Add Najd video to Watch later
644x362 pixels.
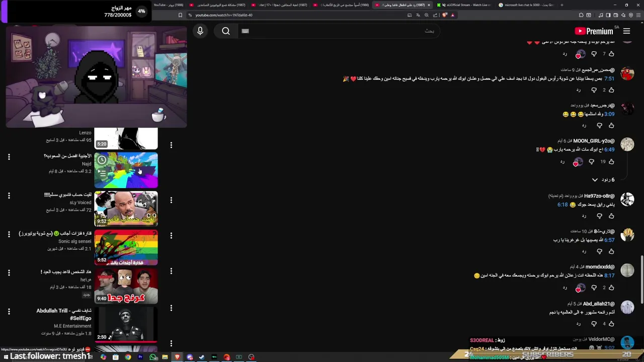[x=102, y=160]
